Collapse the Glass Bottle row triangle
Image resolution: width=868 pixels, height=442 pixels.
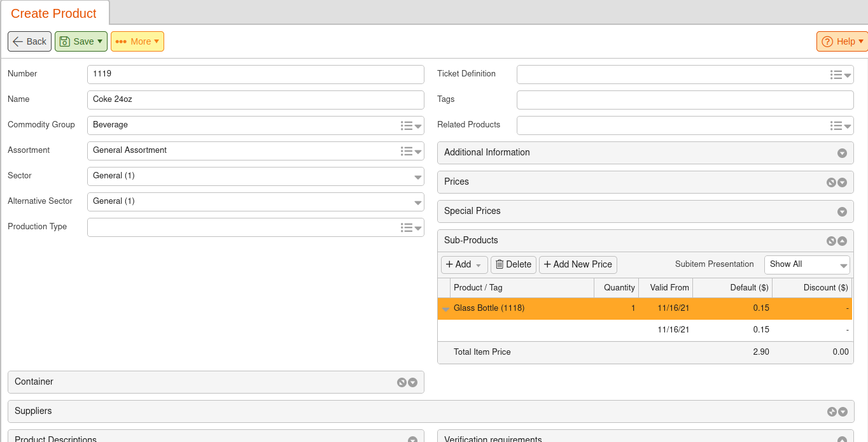point(445,310)
